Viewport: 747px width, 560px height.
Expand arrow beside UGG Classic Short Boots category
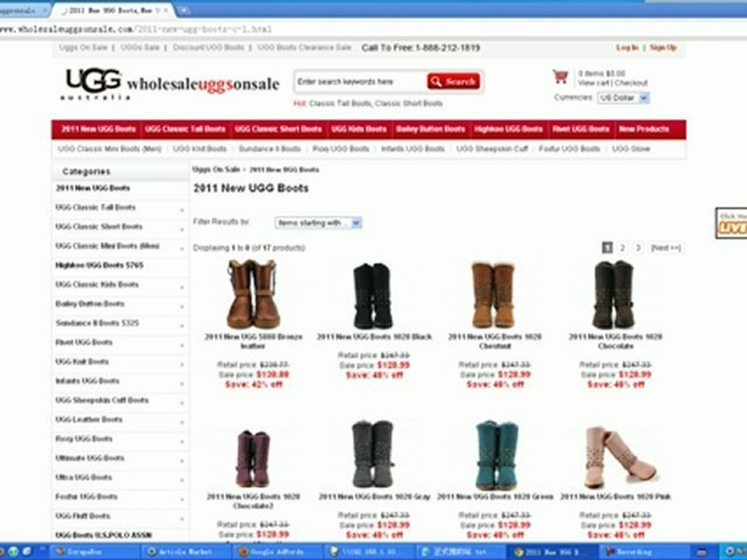pyautogui.click(x=182, y=229)
